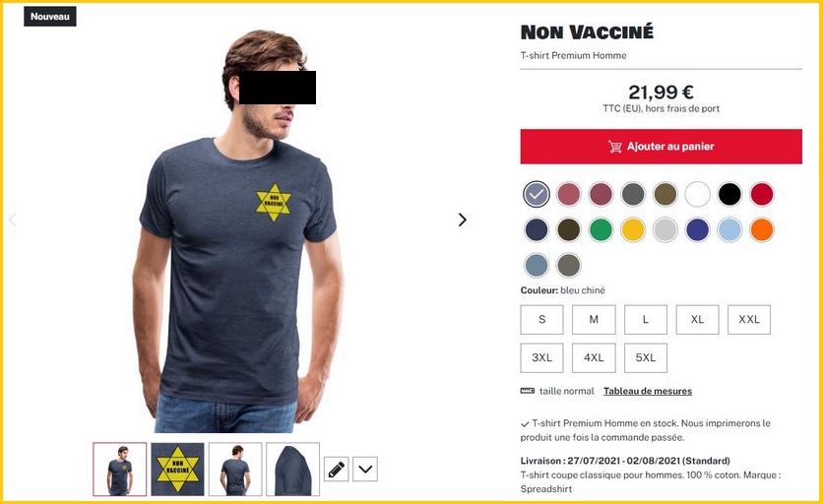The width and height of the screenshot is (823, 504).
Task: Pick size 3XL option
Action: (x=541, y=357)
